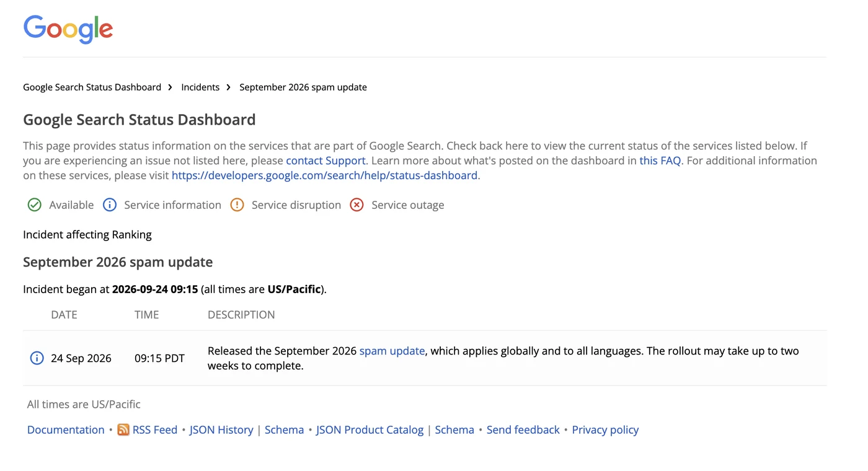Click the September 2026 spam update heading
Viewport: 868px width, 471px height.
[x=118, y=262]
